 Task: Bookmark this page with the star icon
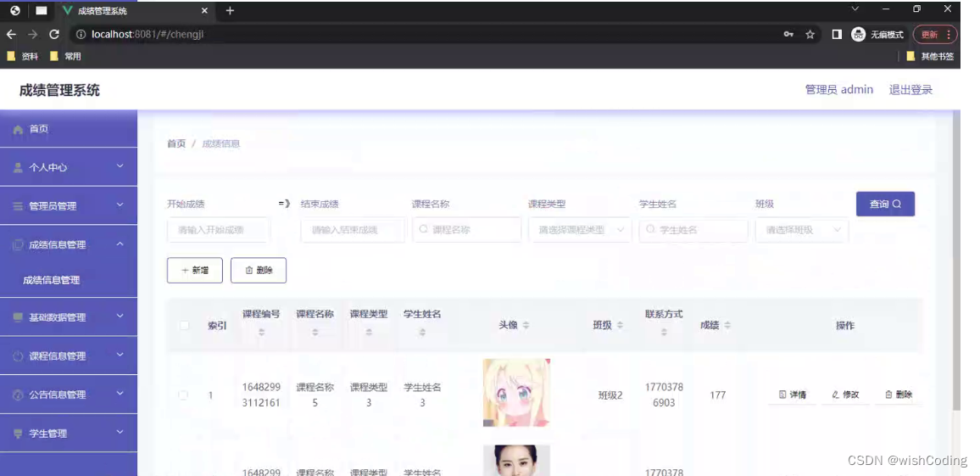pyautogui.click(x=810, y=35)
